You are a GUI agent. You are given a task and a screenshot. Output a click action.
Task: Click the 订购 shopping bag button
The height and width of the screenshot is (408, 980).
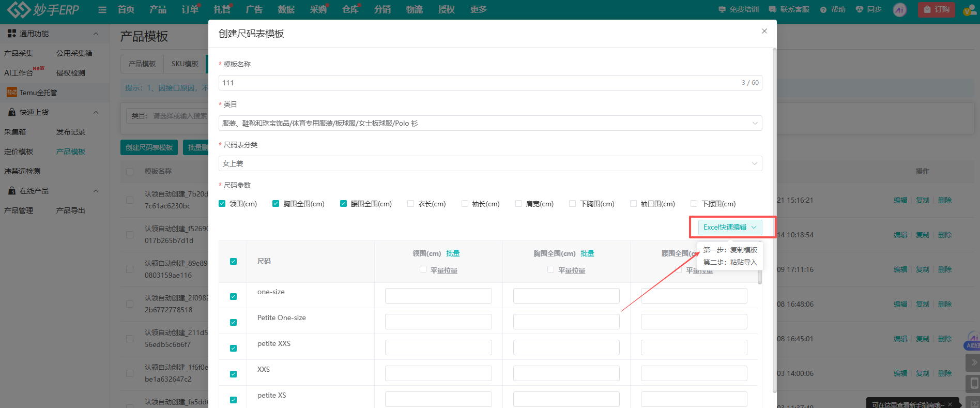click(x=936, y=9)
